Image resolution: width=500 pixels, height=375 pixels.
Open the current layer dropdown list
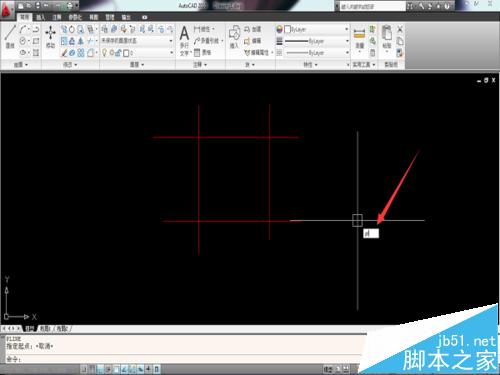pyautogui.click(x=137, y=53)
